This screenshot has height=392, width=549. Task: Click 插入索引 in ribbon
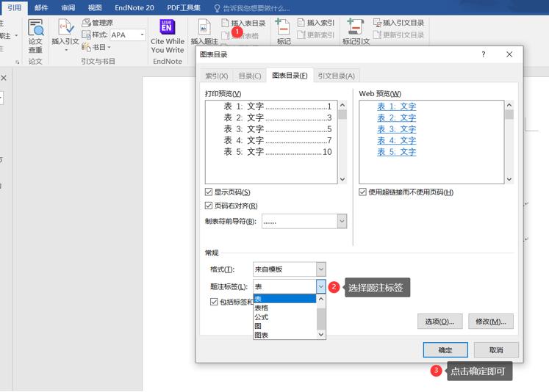316,23
